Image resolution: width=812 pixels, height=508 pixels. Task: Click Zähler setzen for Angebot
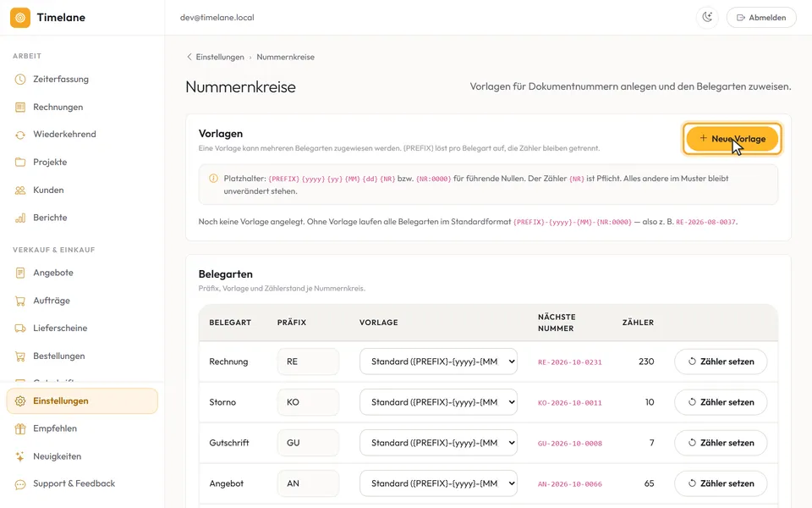click(721, 483)
